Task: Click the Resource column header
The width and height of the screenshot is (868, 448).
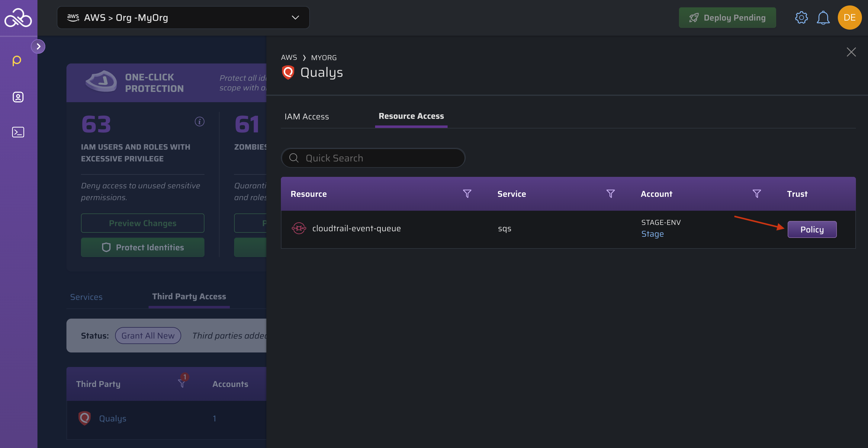Action: [308, 194]
